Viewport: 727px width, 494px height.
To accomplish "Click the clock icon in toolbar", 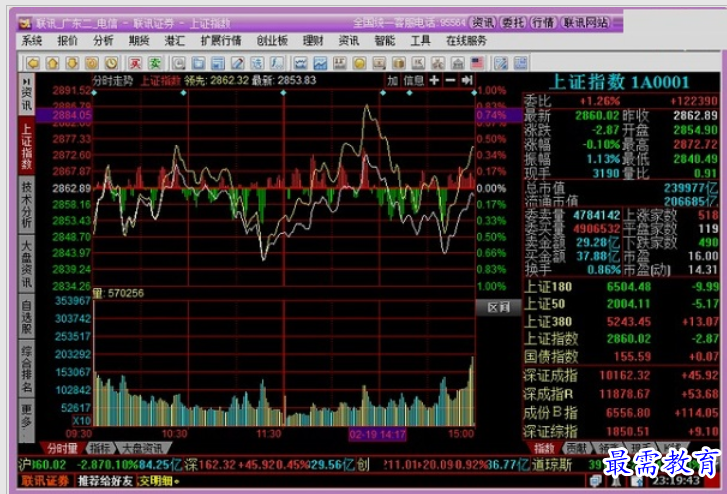I will pos(111,63).
